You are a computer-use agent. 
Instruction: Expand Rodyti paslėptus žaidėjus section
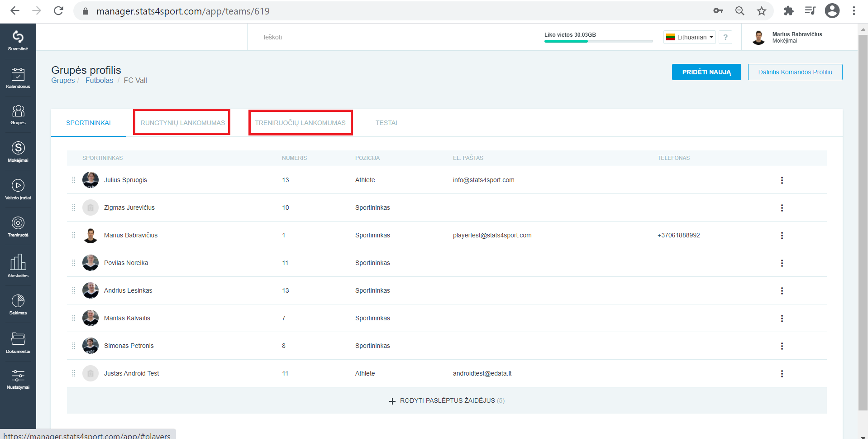click(x=447, y=400)
